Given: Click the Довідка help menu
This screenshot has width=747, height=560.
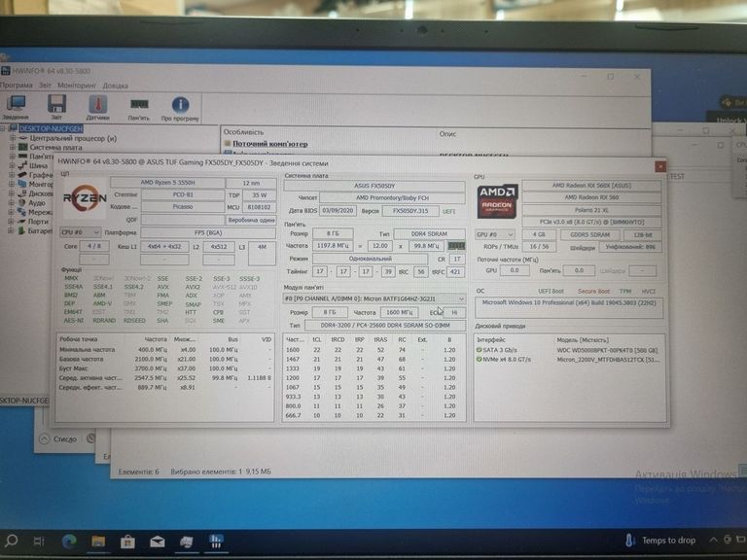Looking at the screenshot, I should (115, 86).
